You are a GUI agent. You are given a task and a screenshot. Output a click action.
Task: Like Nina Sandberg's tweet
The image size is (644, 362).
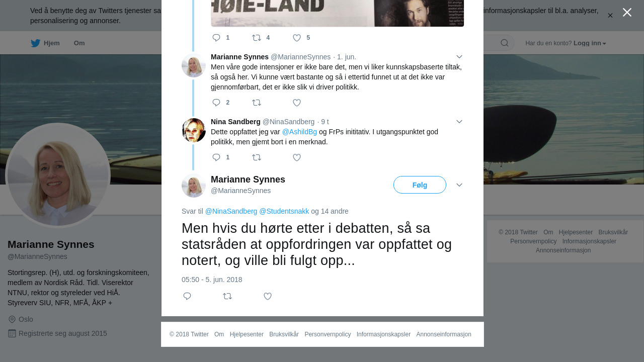pos(297,157)
